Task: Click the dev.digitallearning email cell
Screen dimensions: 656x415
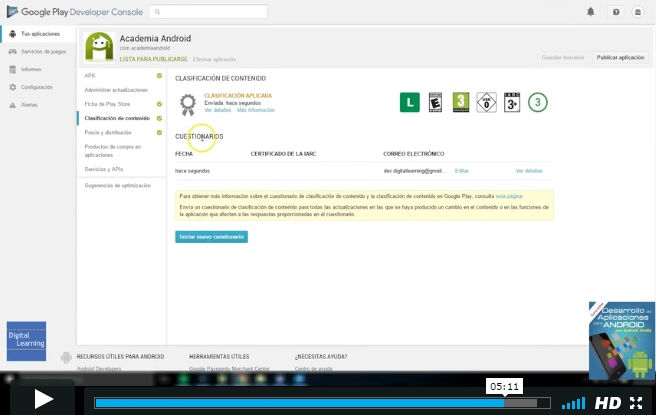Action: click(x=415, y=171)
